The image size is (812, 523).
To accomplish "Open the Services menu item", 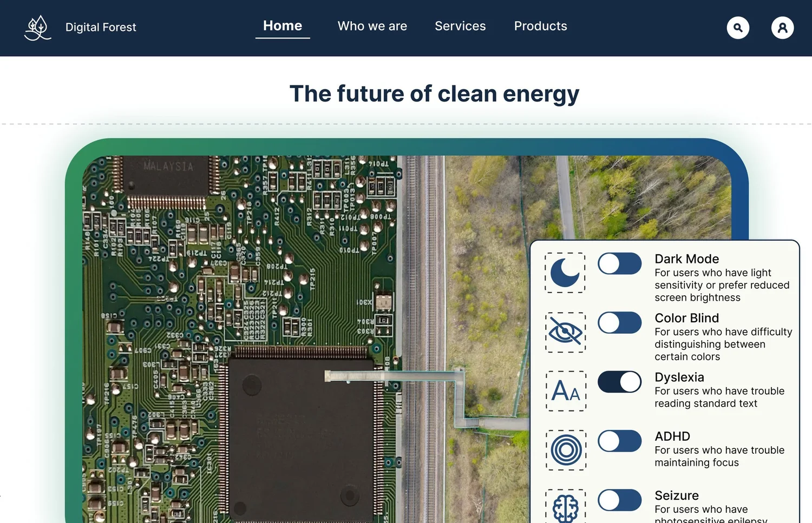I will (x=460, y=26).
